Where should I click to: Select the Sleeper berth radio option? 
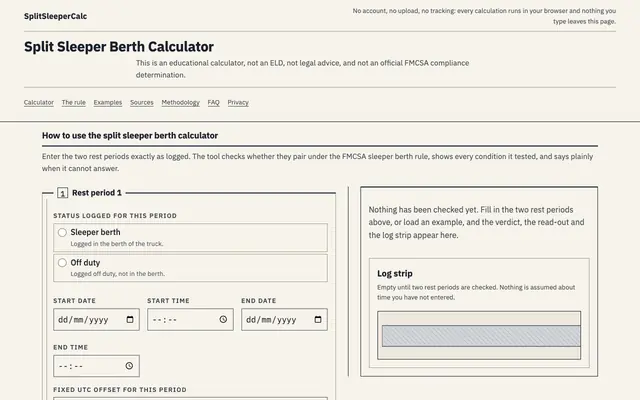(x=62, y=232)
